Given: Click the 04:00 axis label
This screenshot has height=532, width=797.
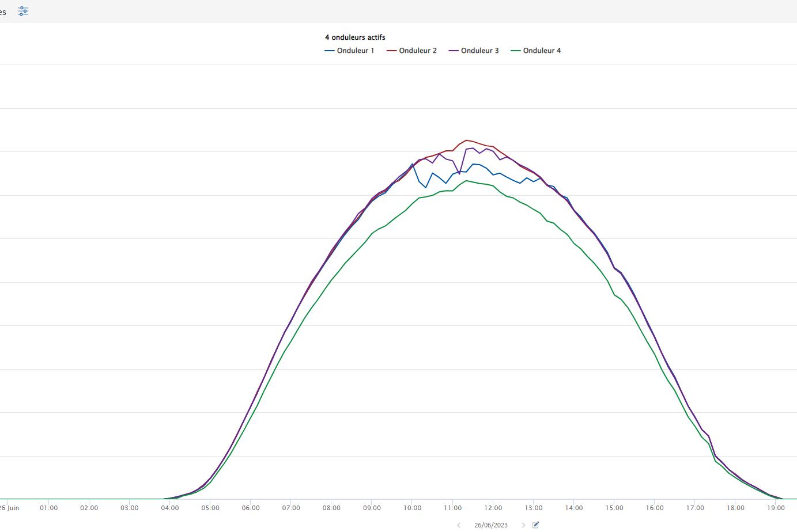Looking at the screenshot, I should click(170, 508).
